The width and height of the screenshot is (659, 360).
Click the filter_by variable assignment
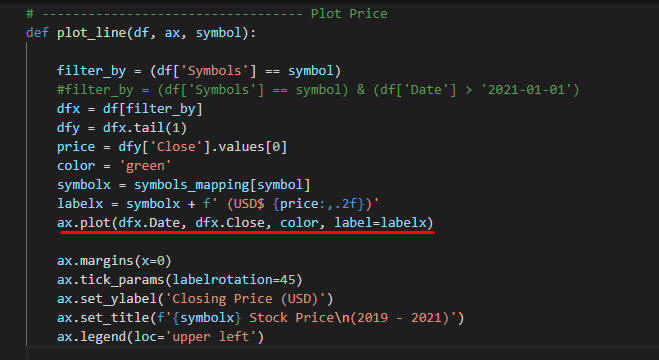click(199, 71)
